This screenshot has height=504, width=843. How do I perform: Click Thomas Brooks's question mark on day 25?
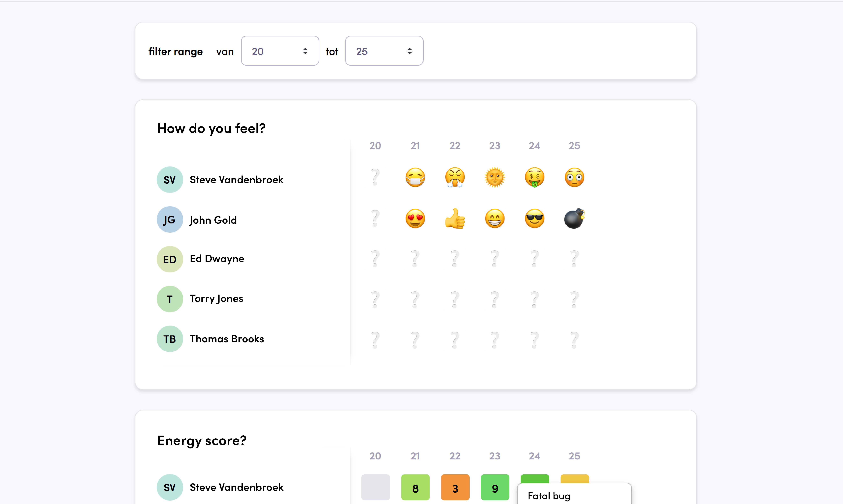[574, 340]
